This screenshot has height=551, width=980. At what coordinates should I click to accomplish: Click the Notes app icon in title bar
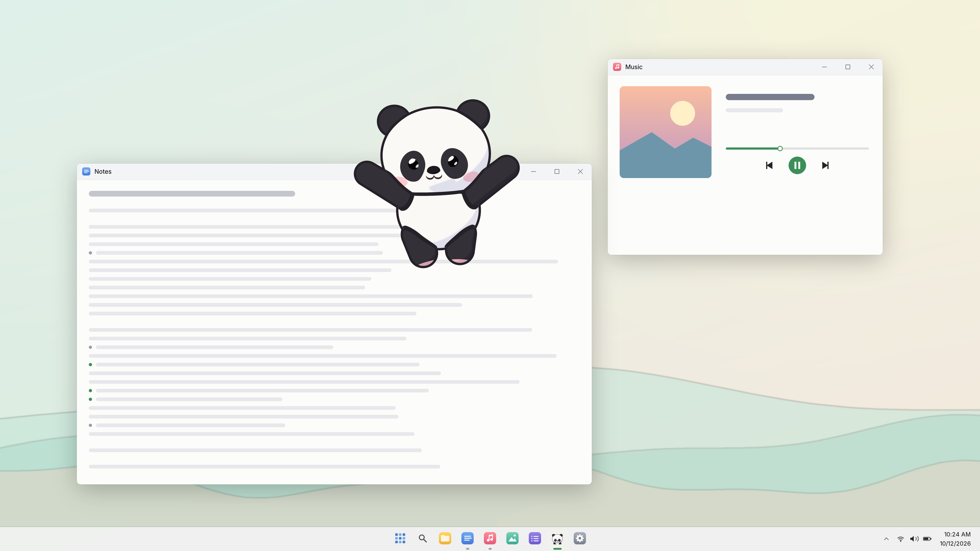[x=86, y=171]
